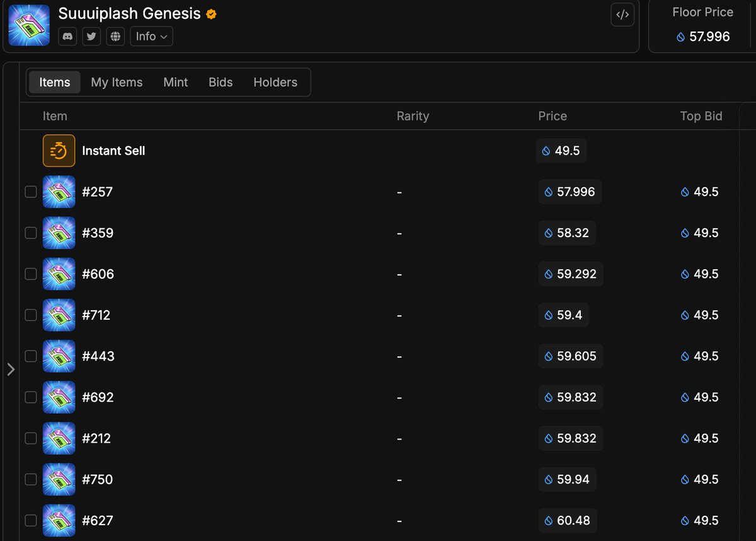Click the 58.32 price for #359
This screenshot has height=541, width=756.
click(567, 233)
